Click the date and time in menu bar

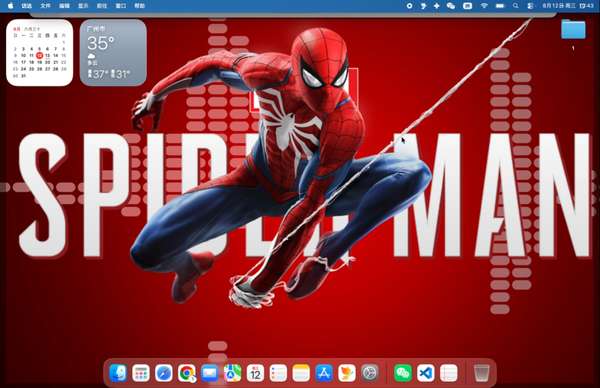[x=568, y=6]
